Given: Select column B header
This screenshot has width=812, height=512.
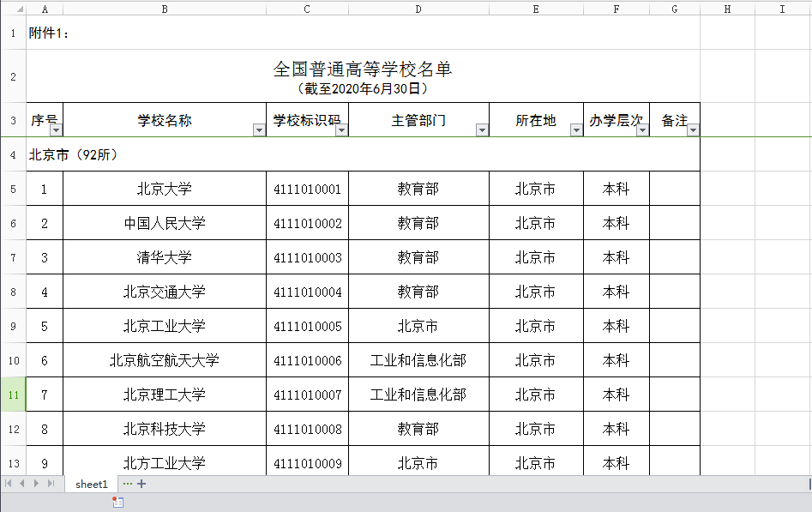Looking at the screenshot, I should pyautogui.click(x=165, y=9).
